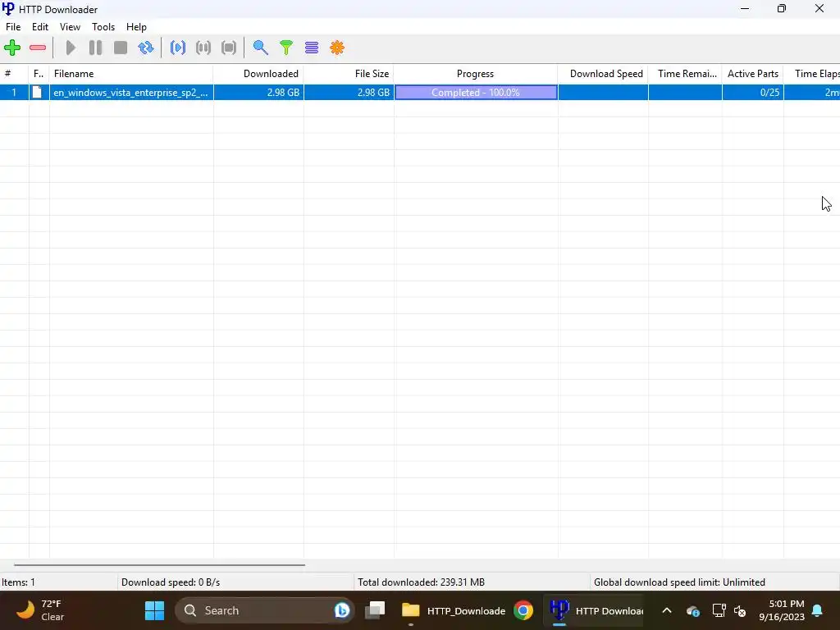Click the muted volume tray icon
The height and width of the screenshot is (630, 840).
740,610
